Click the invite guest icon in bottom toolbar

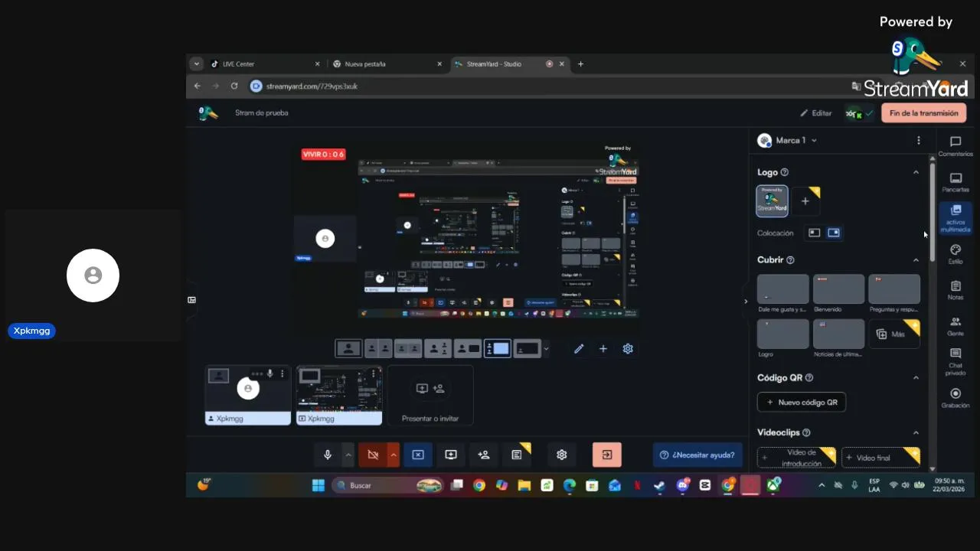coord(484,455)
